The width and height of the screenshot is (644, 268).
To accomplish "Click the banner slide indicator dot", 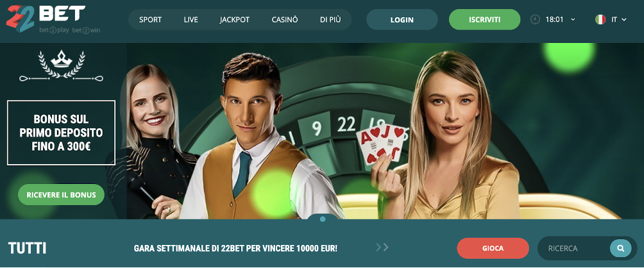I will pyautogui.click(x=323, y=219).
